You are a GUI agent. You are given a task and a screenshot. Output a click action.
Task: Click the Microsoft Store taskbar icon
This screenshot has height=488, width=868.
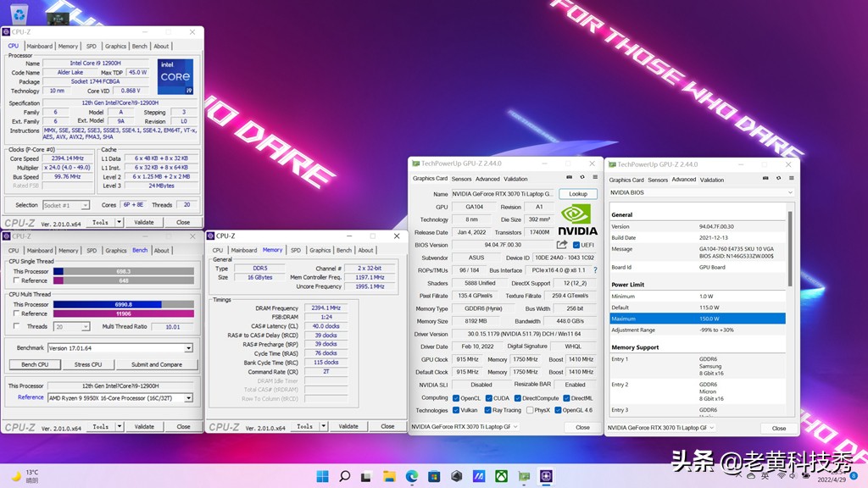point(434,476)
